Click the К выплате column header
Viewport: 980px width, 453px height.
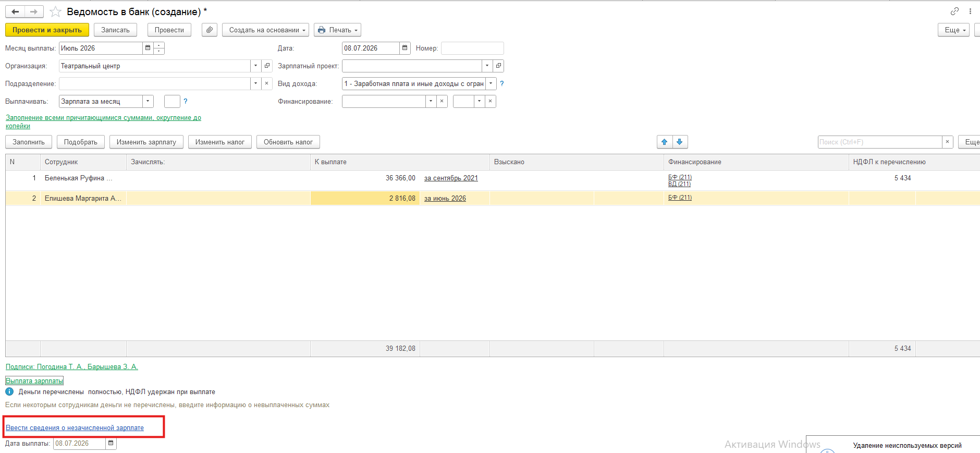(x=400, y=162)
